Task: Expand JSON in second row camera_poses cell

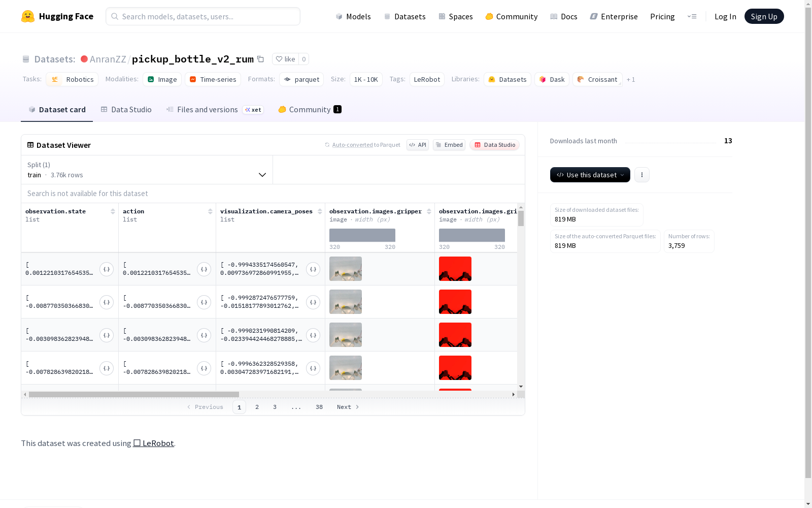Action: [313, 302]
